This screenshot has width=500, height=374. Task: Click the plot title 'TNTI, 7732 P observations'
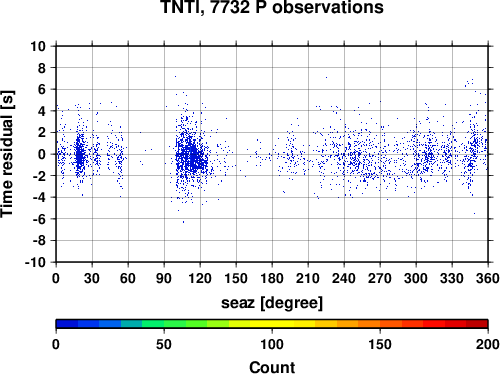pos(272,7)
